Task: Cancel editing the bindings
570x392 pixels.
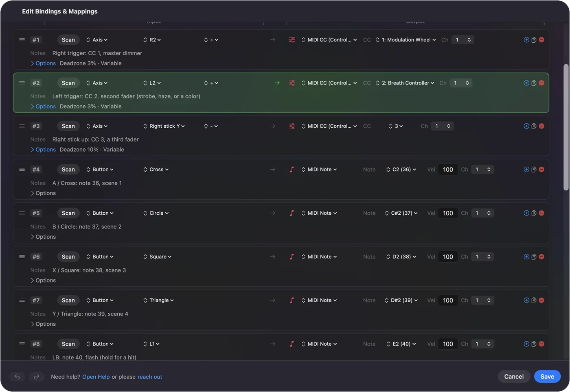Action: point(514,377)
